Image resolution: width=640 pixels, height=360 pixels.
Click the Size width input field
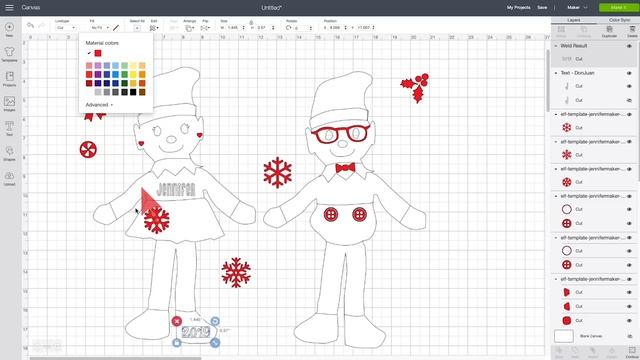point(234,28)
